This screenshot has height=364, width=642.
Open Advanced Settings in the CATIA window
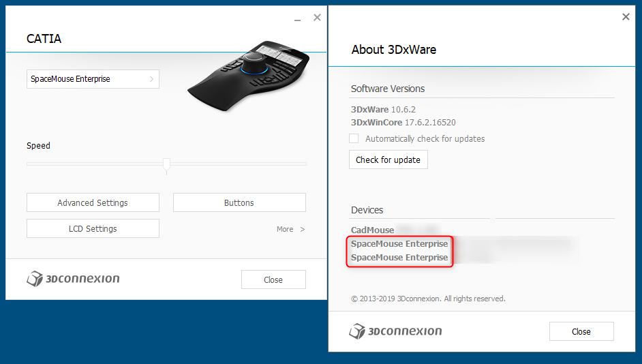coord(93,202)
